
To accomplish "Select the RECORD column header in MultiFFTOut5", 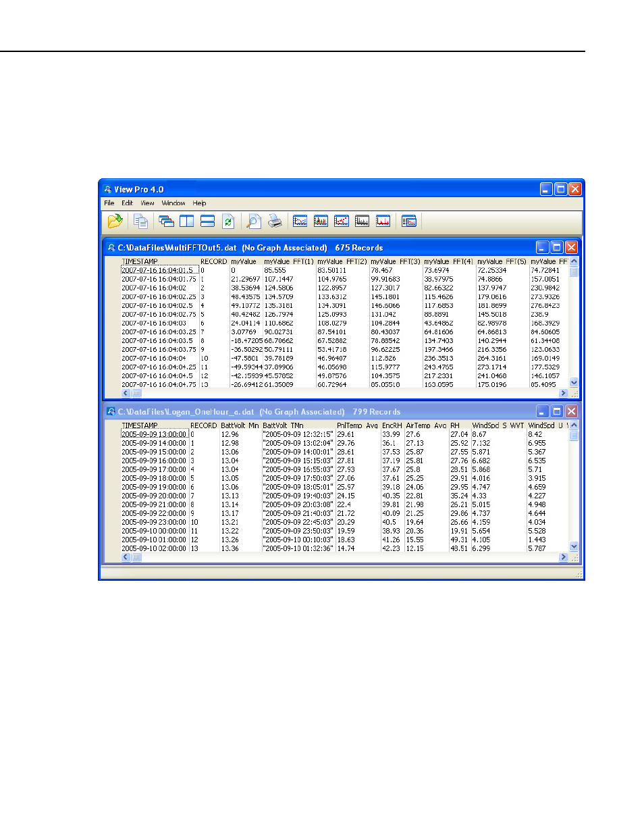I will [214, 261].
